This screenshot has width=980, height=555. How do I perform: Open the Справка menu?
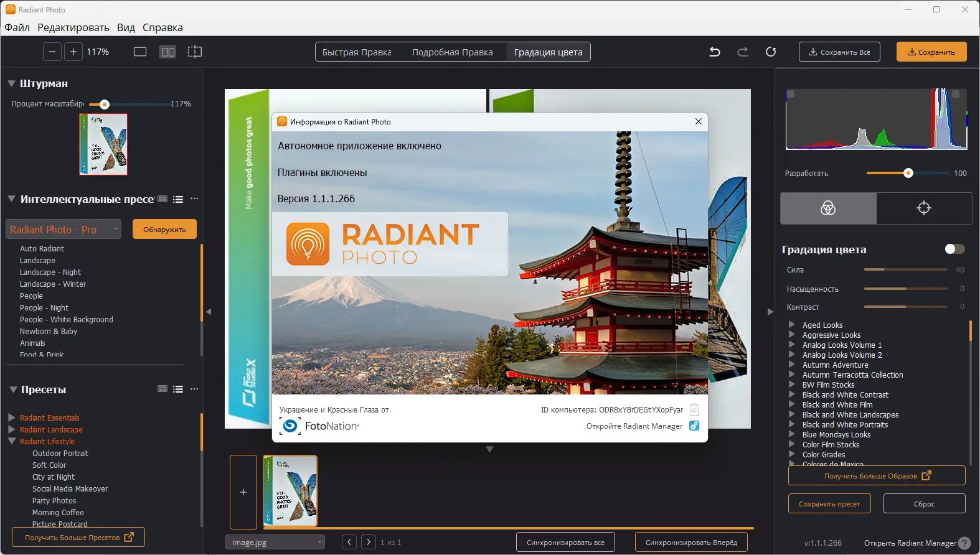click(163, 27)
